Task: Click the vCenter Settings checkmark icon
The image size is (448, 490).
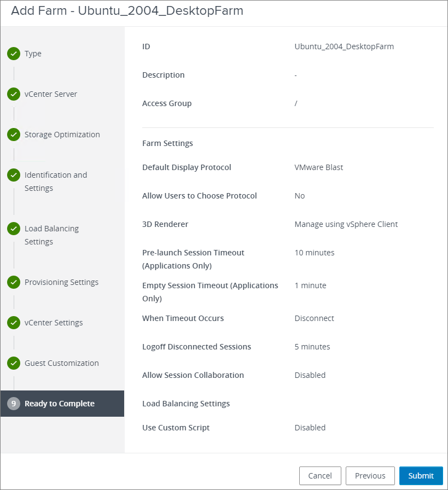Action: 14,323
